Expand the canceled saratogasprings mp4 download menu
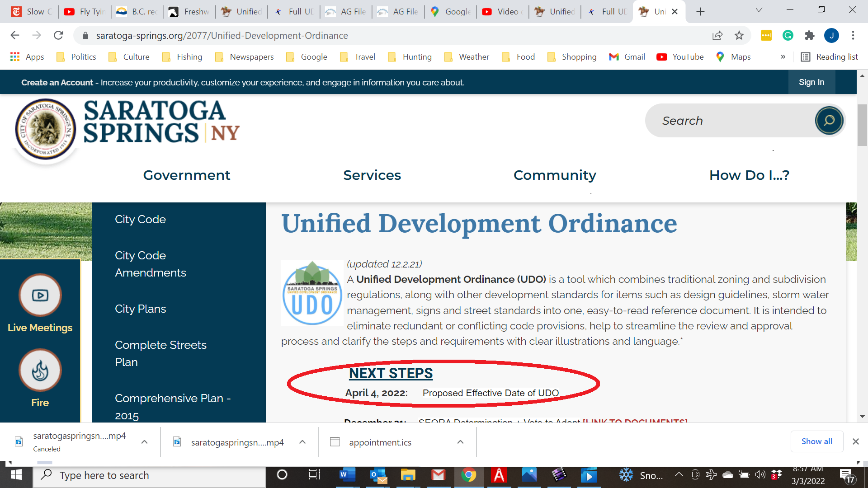Viewport: 868px width, 488px height. (x=144, y=442)
